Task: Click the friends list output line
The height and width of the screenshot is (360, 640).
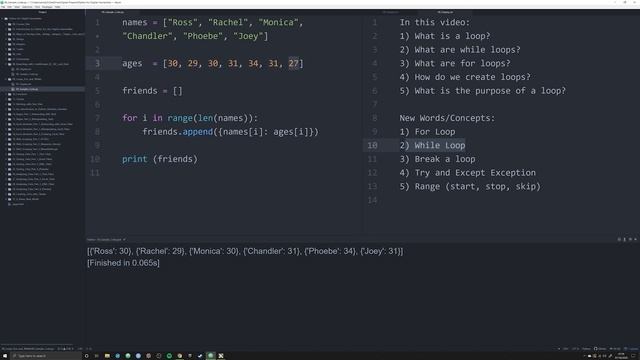Action: point(245,251)
